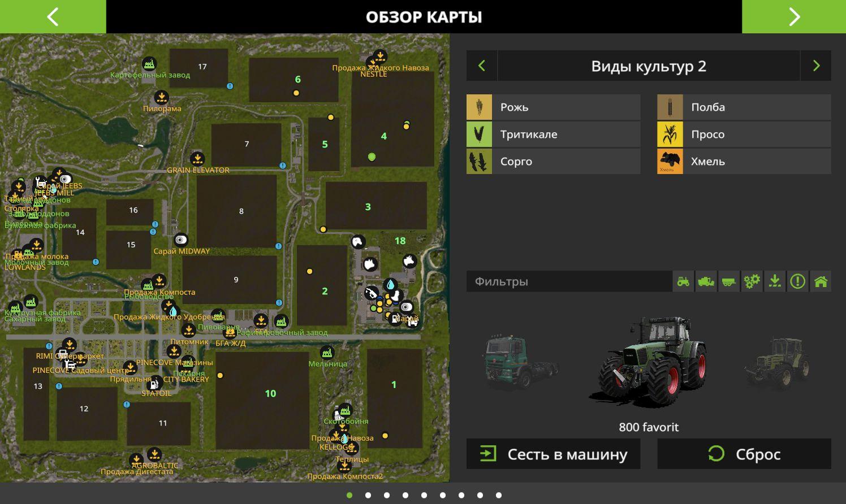Click the Мельница factory icon on map

(x=327, y=353)
